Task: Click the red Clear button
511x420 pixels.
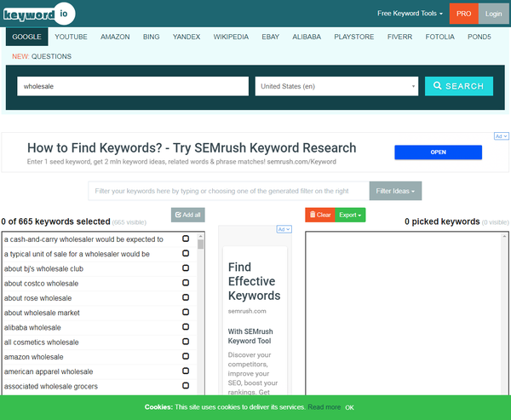Action: click(x=320, y=215)
